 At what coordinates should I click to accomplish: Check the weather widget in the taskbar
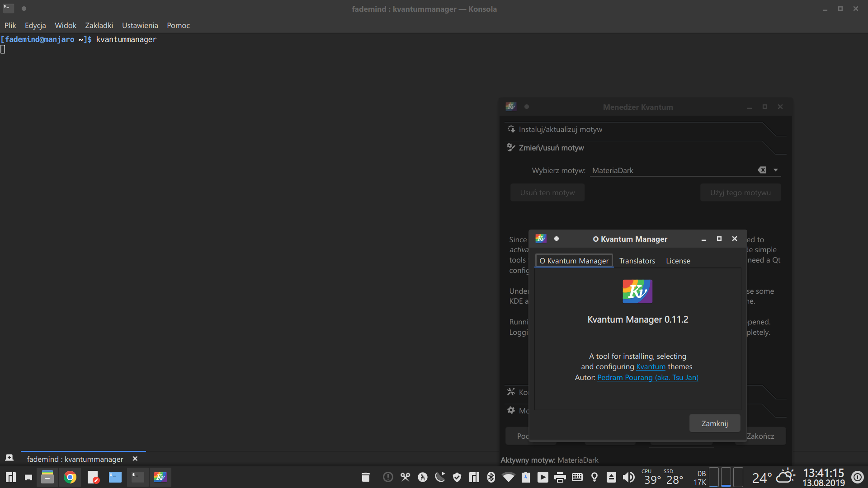774,477
